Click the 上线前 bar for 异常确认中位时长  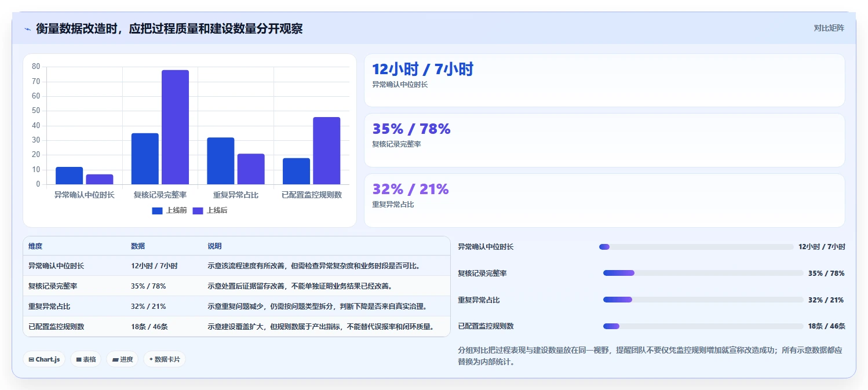[x=70, y=176]
